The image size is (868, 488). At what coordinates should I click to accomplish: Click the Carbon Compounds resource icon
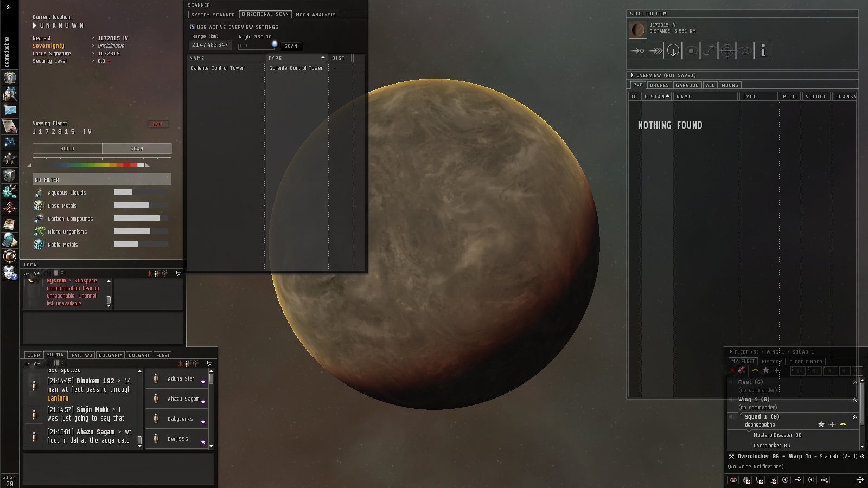tap(39, 219)
